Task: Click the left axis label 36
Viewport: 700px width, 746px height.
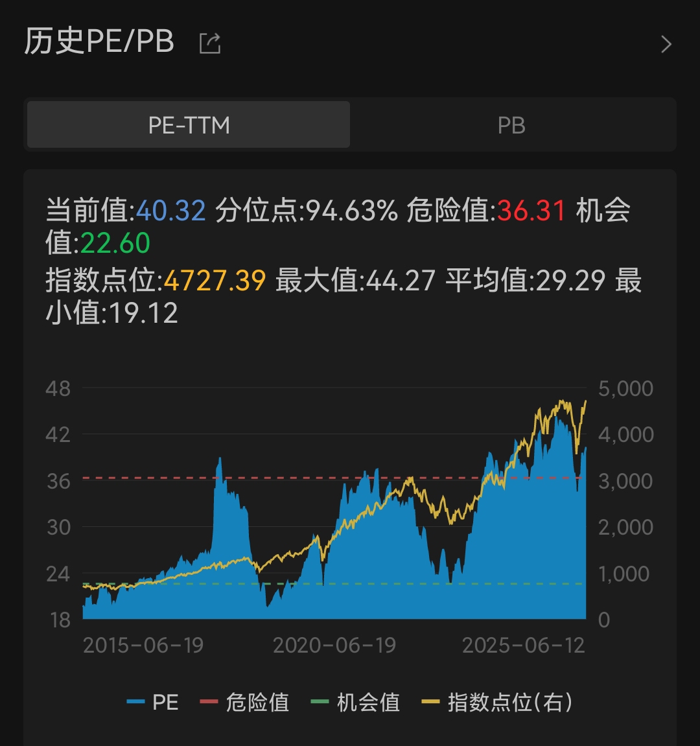Action: pos(58,482)
